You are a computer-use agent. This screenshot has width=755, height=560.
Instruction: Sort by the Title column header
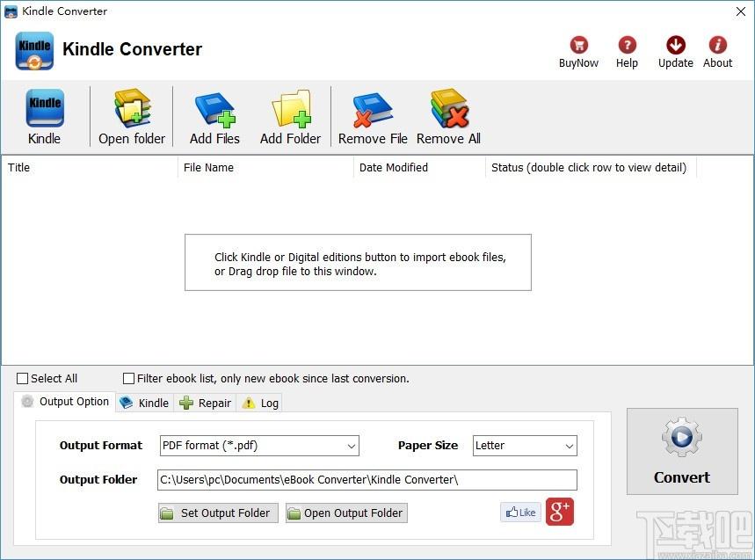[x=90, y=168]
